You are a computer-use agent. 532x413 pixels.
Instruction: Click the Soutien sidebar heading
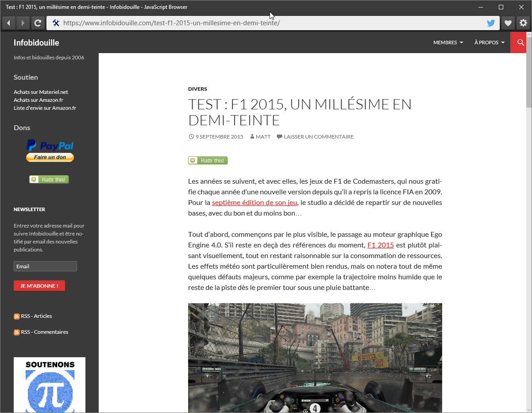point(26,77)
